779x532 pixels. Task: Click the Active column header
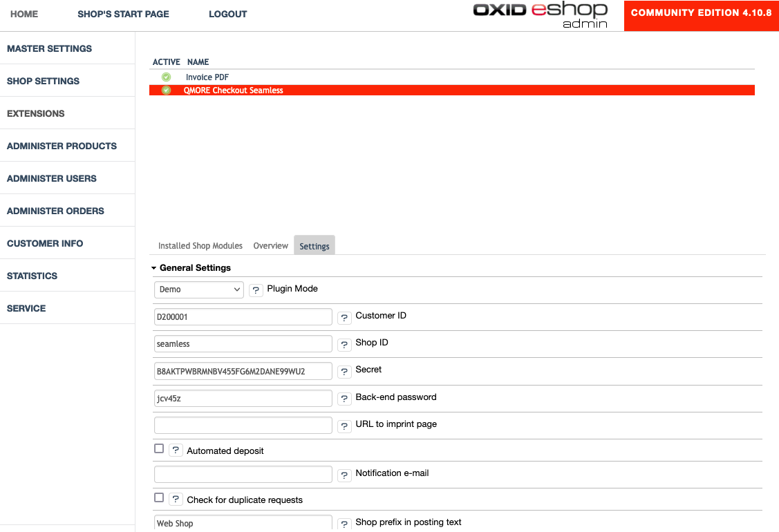[166, 62]
